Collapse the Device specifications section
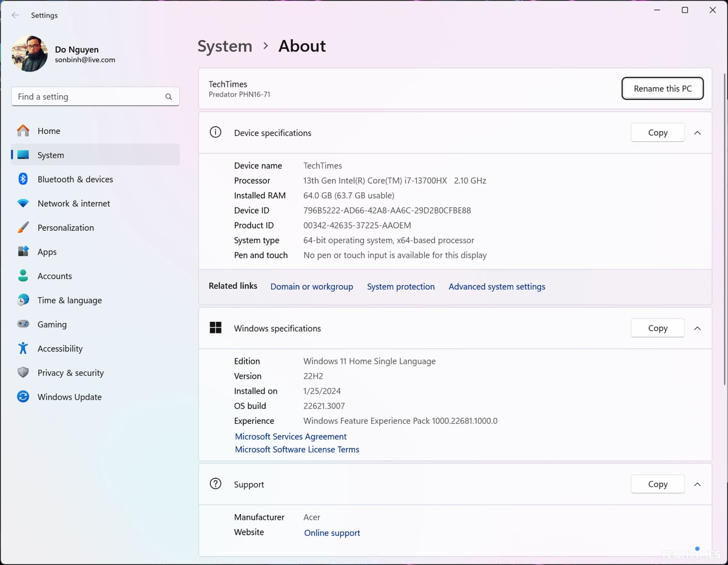 pos(698,133)
